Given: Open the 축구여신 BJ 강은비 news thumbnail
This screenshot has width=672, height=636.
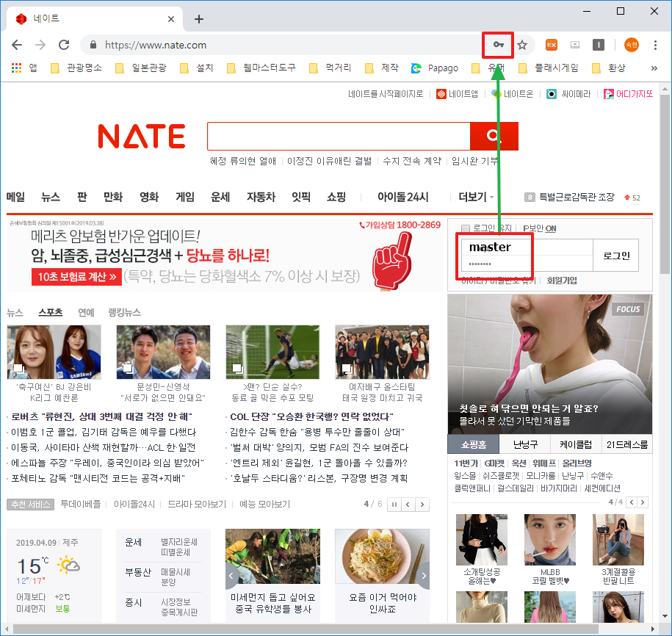Looking at the screenshot, I should coord(54,352).
